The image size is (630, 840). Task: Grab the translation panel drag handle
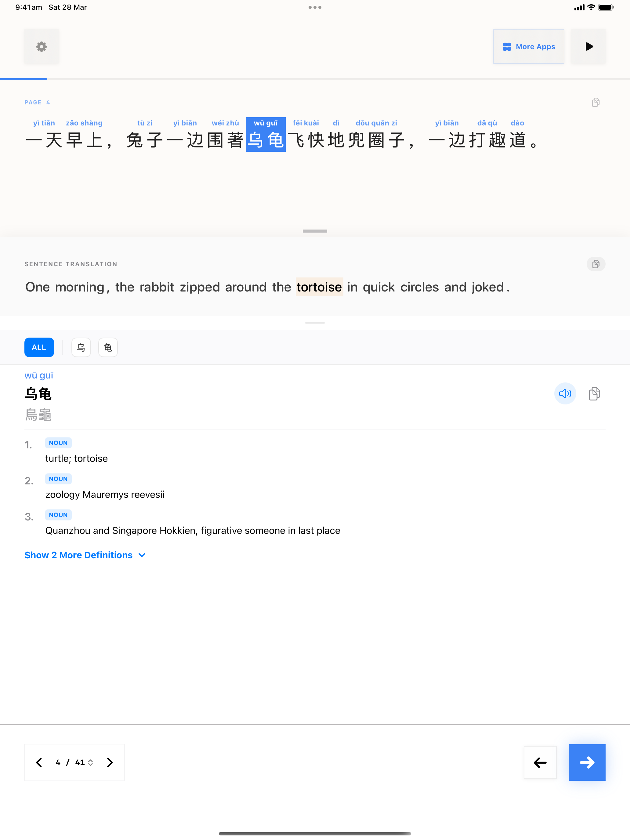pyautogui.click(x=315, y=231)
